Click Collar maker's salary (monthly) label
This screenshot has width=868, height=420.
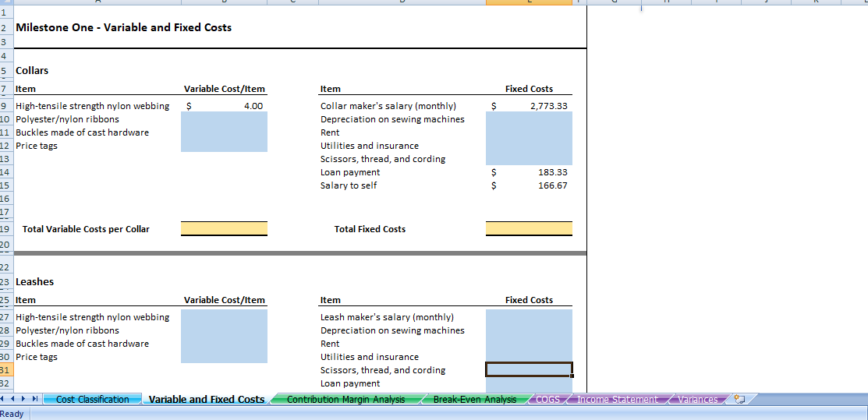(388, 106)
